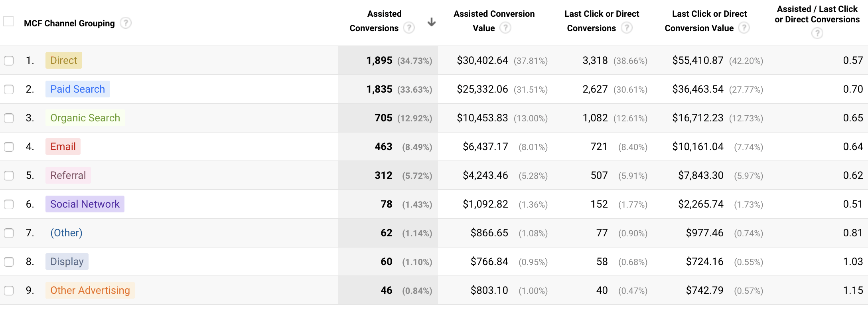This screenshot has width=868, height=309.
Task: Click the Assisted / Last Click ratio help icon
Action: tap(817, 34)
